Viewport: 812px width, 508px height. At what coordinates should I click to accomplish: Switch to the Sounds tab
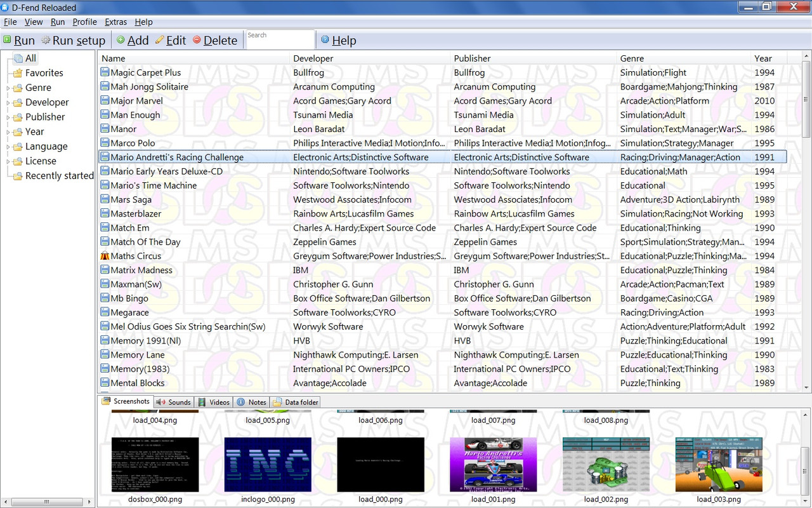(x=173, y=402)
